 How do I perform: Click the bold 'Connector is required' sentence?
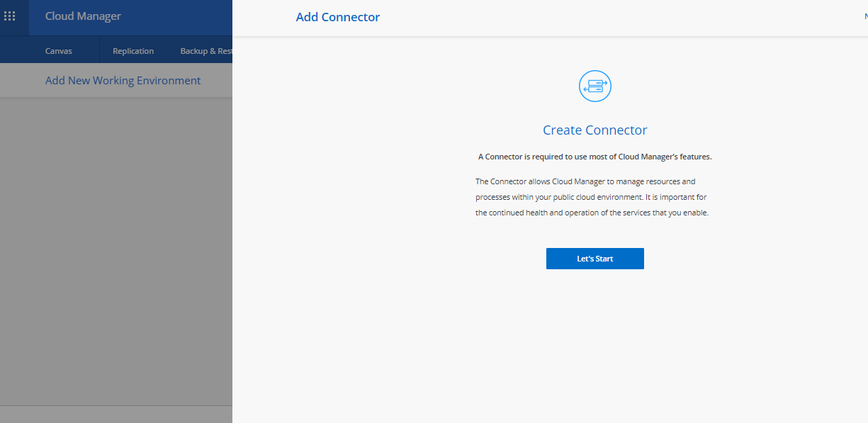coord(594,157)
